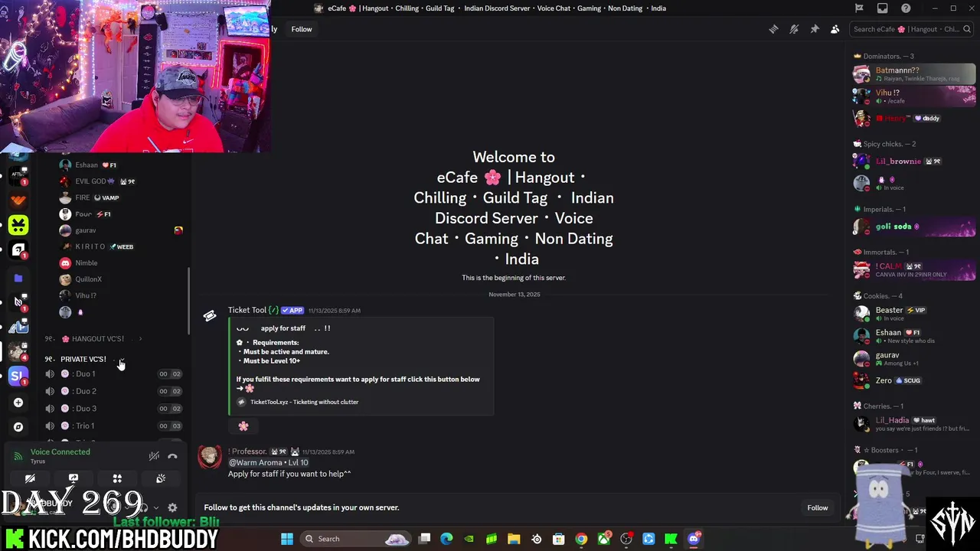Join the Duo 2 voice channel
The width and height of the screenshot is (980, 551).
pyautogui.click(x=113, y=391)
